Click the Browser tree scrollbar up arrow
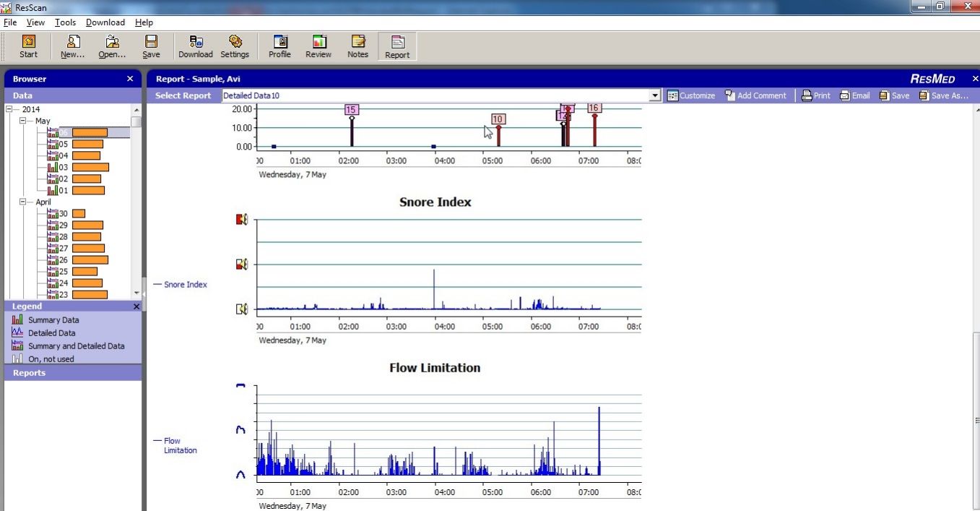Screen dimensions: 980x511 pos(136,109)
